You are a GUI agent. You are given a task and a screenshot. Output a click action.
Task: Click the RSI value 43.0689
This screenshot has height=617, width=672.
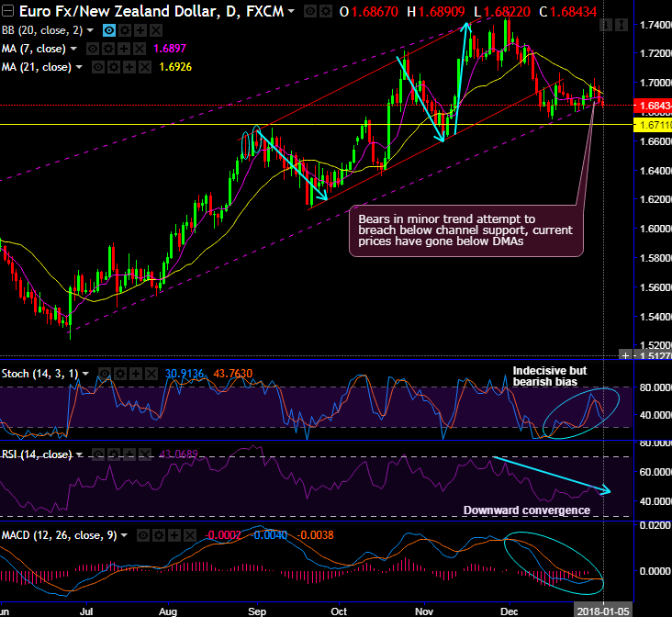(x=179, y=454)
